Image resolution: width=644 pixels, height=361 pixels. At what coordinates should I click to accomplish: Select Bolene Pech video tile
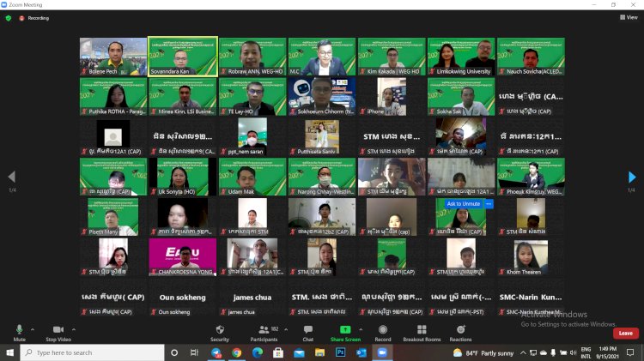(x=113, y=57)
